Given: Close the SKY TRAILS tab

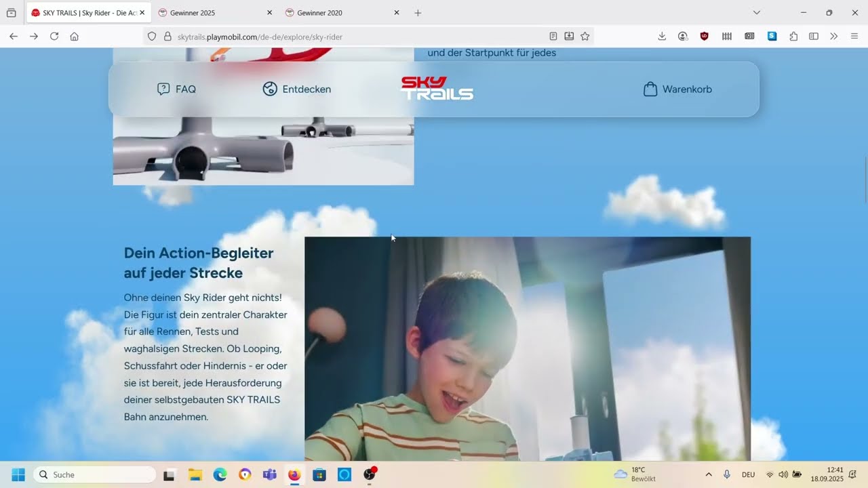Looking at the screenshot, I should (142, 13).
